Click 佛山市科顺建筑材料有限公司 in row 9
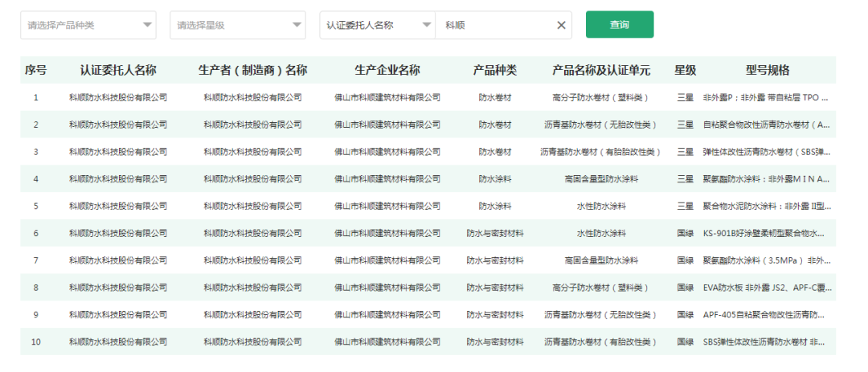Viewport: 868px width, 372px height. tap(387, 314)
